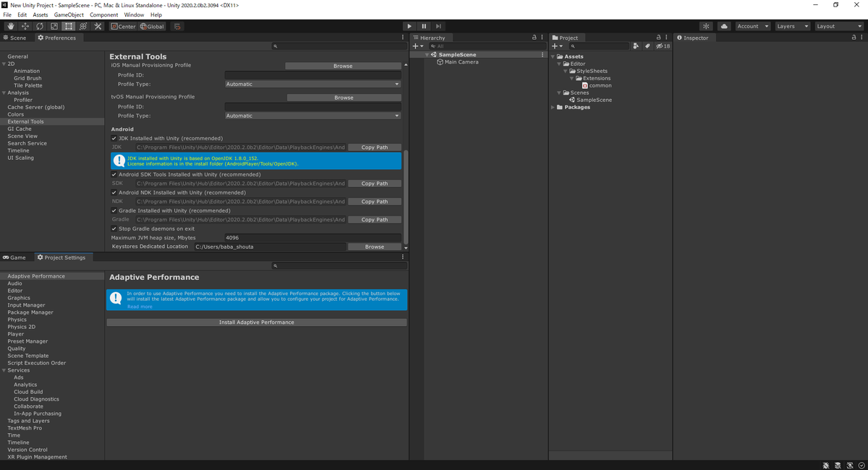
Task: Open iOS Profile Type Automatic dropdown
Action: (x=312, y=84)
